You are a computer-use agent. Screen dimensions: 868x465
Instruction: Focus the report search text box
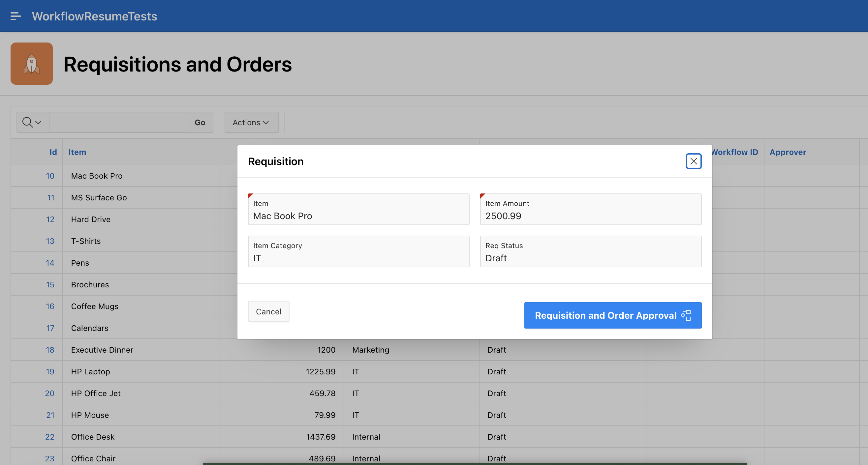coord(118,122)
